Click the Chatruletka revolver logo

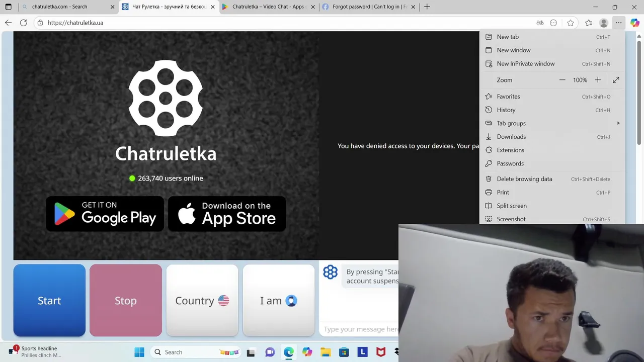point(166,98)
